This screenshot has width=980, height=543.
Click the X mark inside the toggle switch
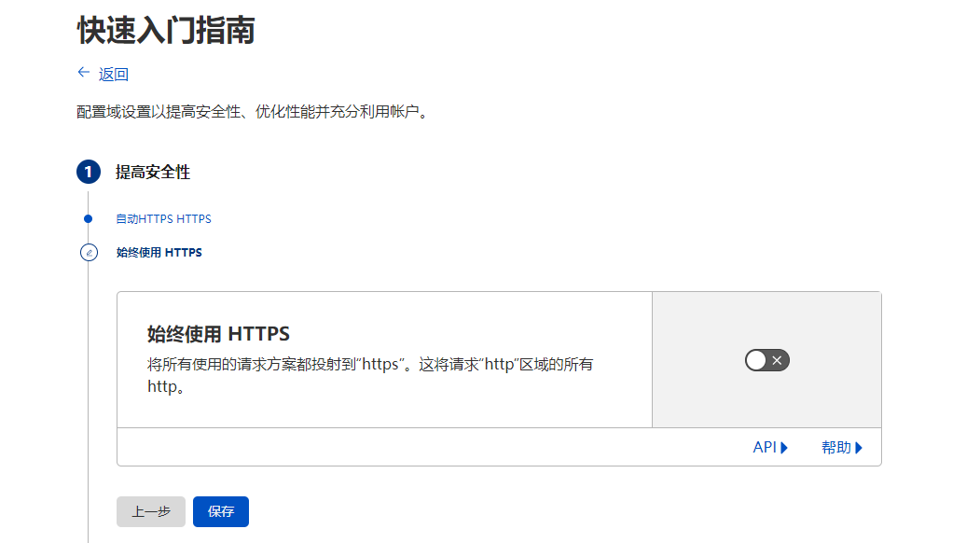(x=777, y=359)
